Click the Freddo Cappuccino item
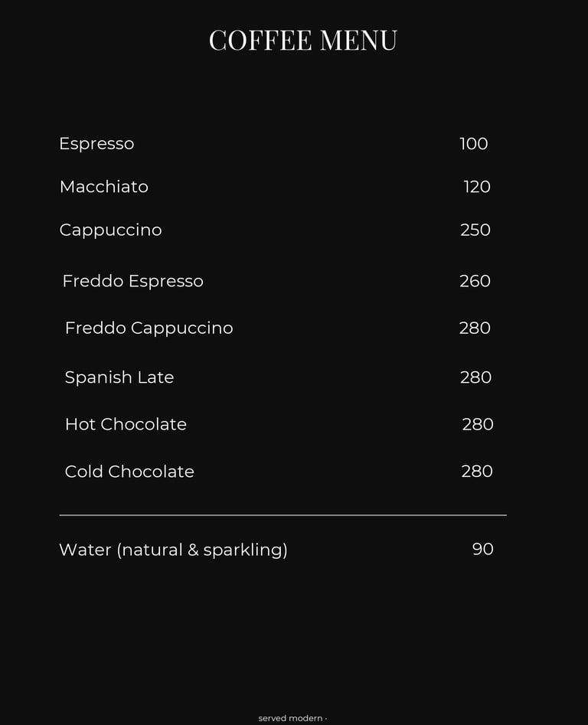588x725 pixels. coord(149,328)
